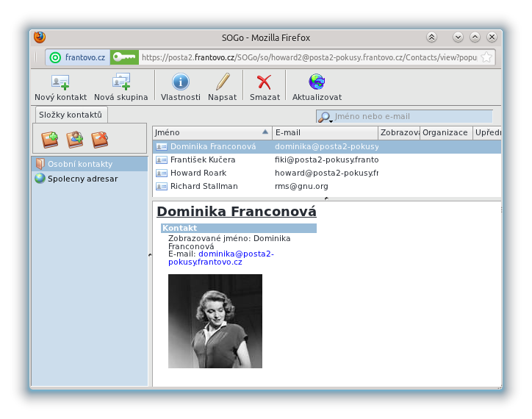
Task: Click the new address book icon
Action: pos(50,139)
